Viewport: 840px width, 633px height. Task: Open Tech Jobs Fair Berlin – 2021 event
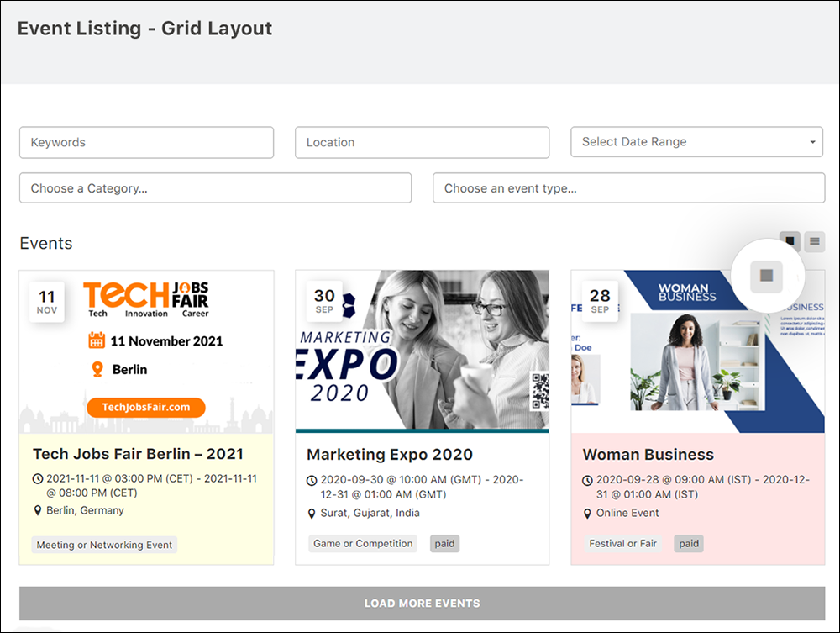tap(139, 454)
